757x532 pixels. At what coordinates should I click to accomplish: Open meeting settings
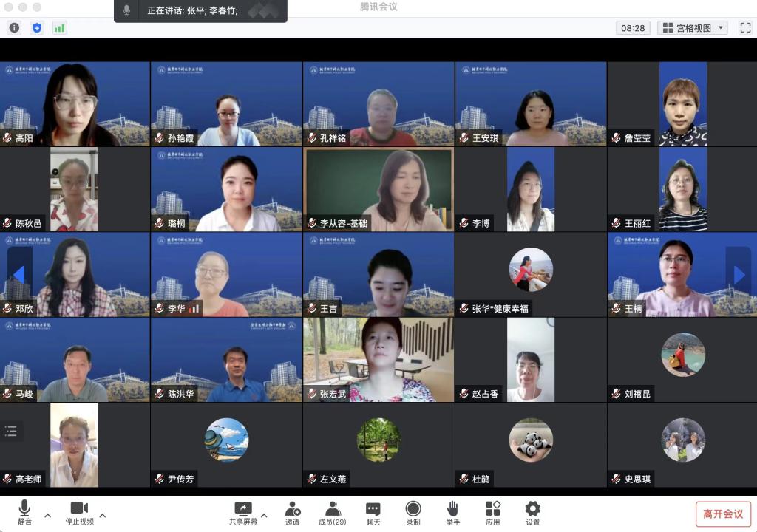coord(531,511)
